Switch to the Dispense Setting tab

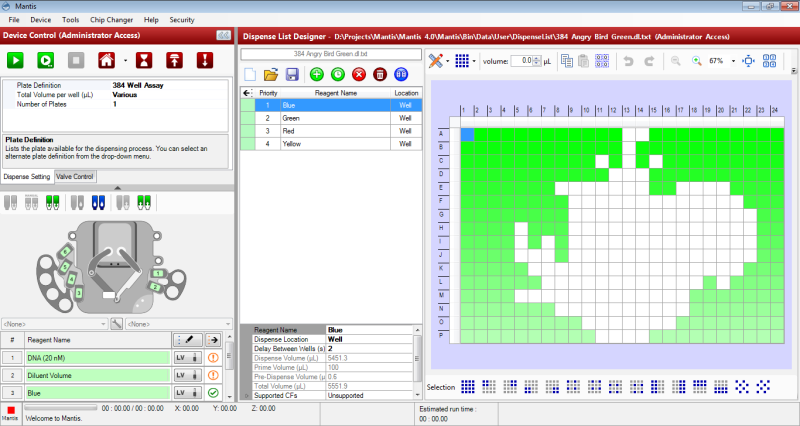(x=27, y=177)
